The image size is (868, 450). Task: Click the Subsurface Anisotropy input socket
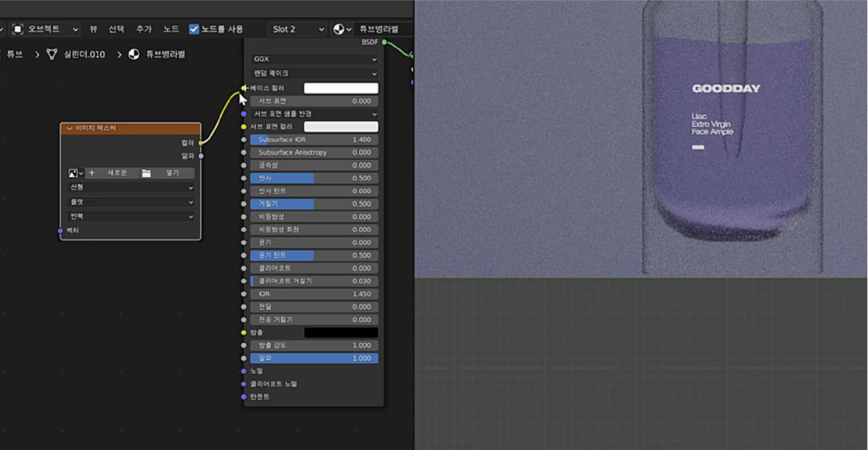click(244, 153)
